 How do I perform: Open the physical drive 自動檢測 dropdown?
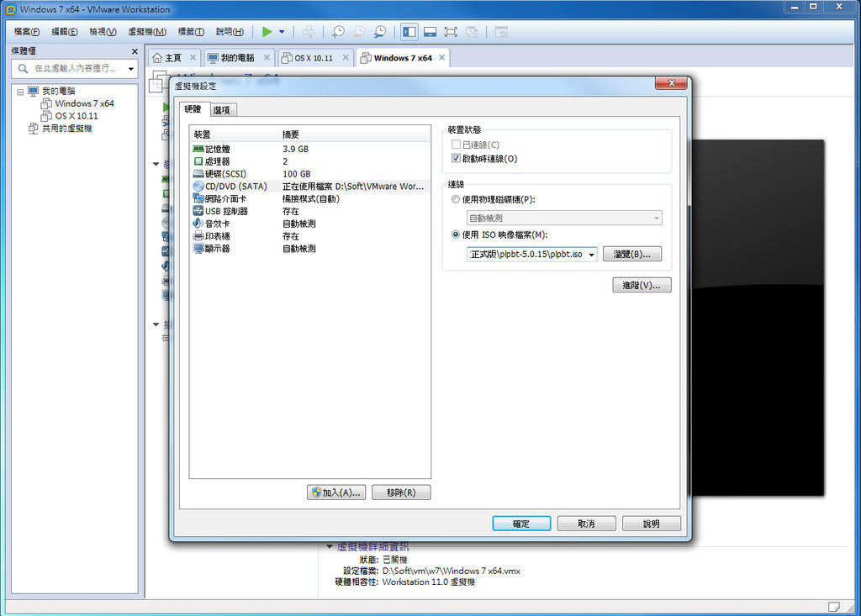[564, 218]
